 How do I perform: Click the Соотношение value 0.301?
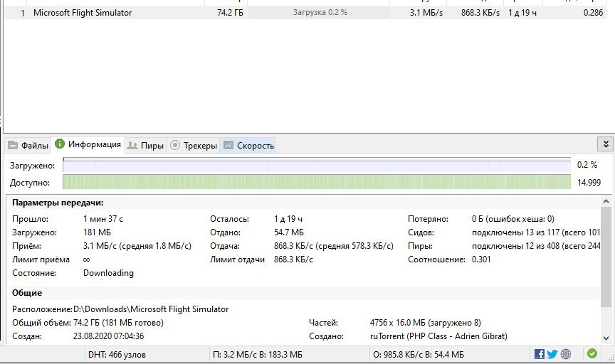pyautogui.click(x=481, y=259)
